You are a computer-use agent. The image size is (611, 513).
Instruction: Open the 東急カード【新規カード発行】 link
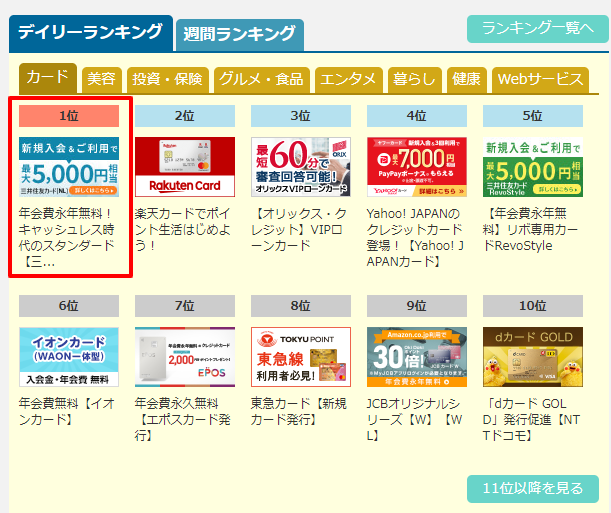tap(298, 411)
